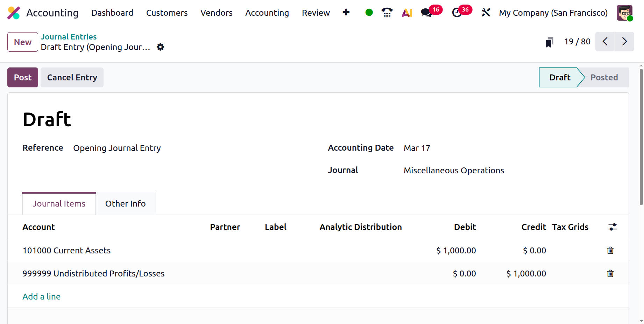Open the VoIP phone icon
The width and height of the screenshot is (644, 324).
(387, 13)
